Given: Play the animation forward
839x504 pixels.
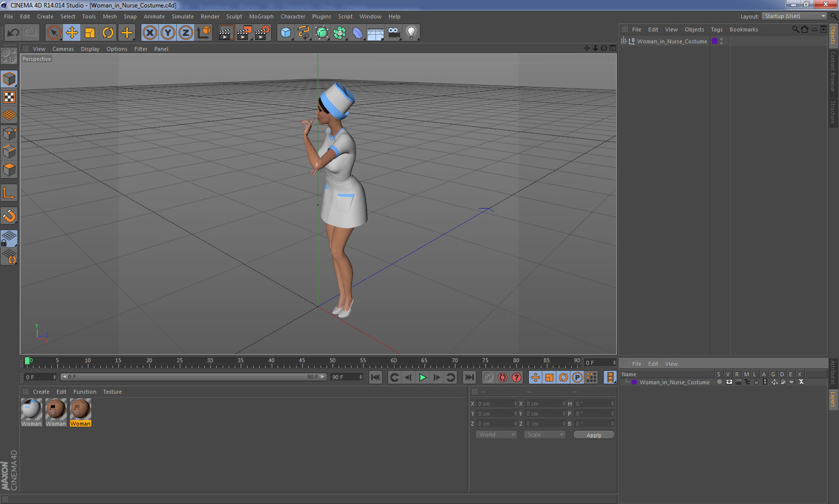Looking at the screenshot, I should click(x=422, y=377).
